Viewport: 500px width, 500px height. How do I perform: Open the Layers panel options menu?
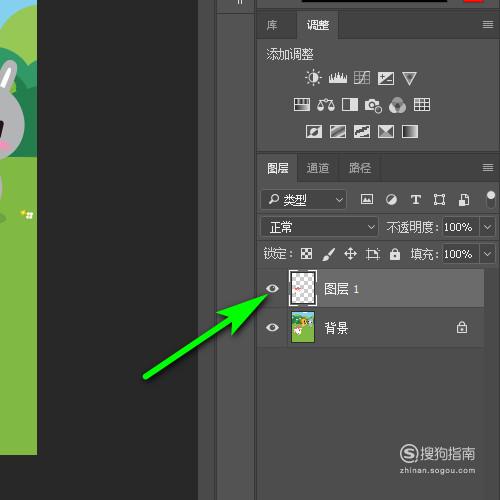click(488, 167)
